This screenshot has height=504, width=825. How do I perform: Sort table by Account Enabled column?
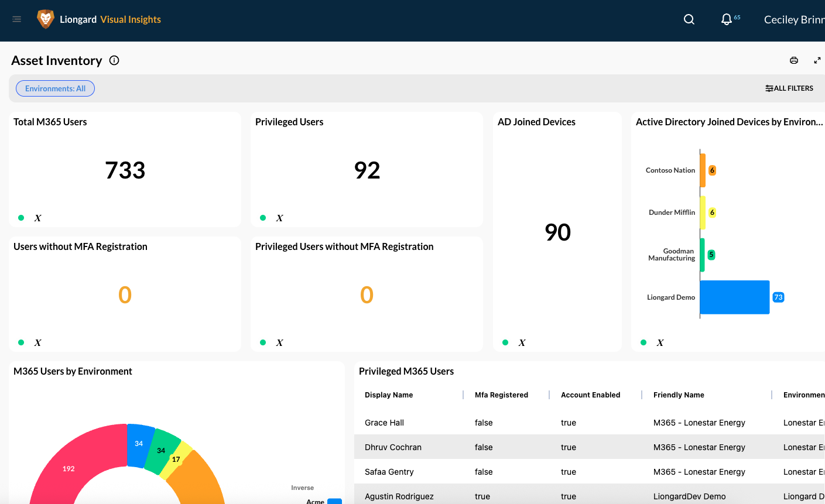[590, 395]
